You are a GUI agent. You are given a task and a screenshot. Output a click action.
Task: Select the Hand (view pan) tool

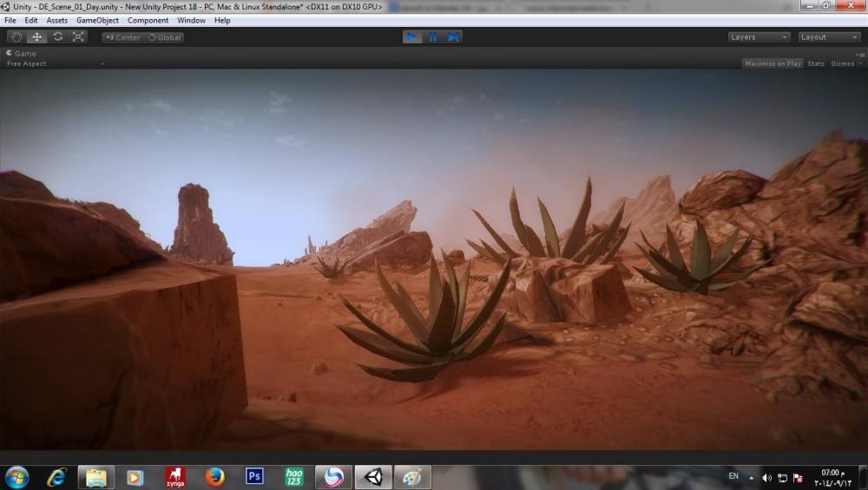[16, 37]
